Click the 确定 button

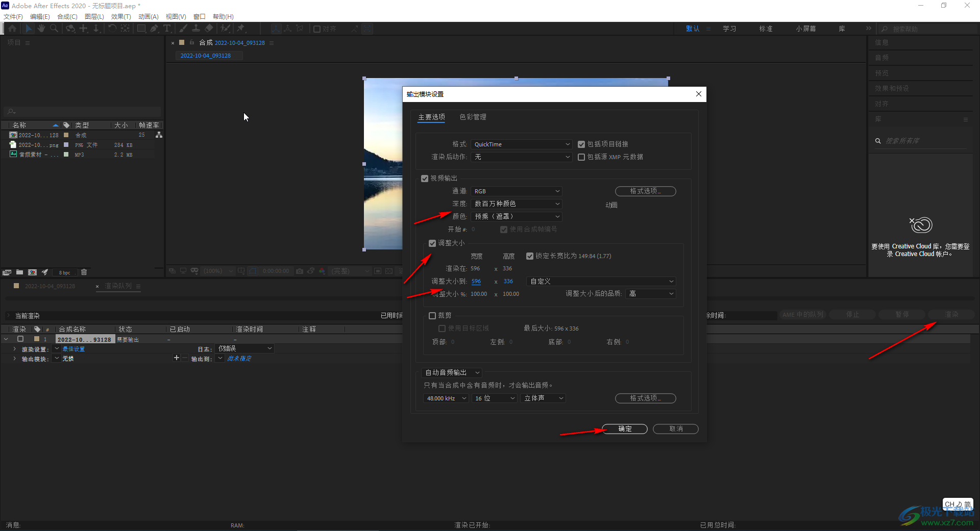point(625,429)
